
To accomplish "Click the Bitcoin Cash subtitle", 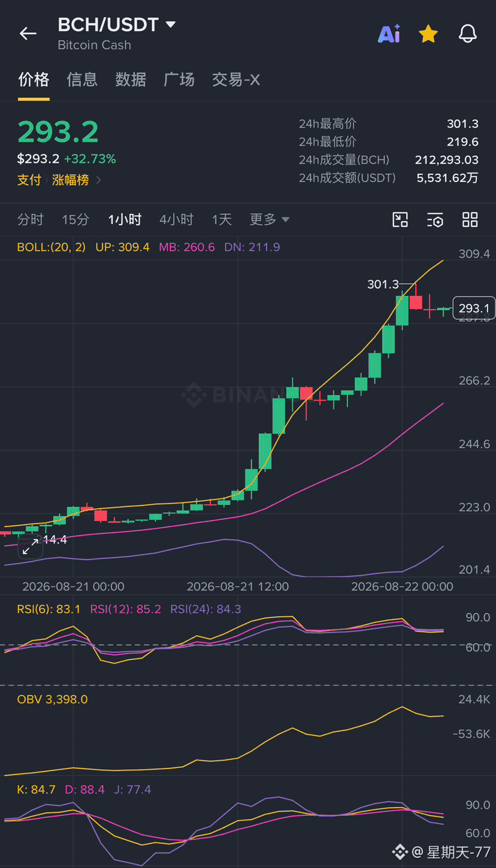I will tap(94, 45).
